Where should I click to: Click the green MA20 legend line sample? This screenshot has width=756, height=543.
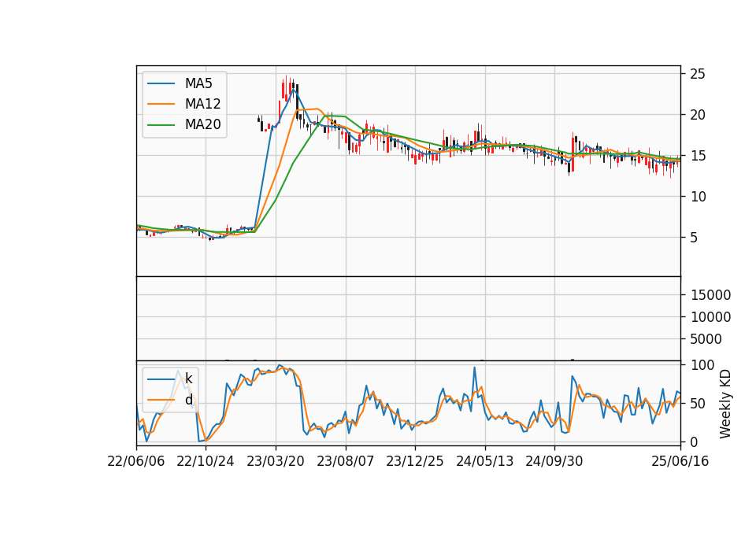161,125
